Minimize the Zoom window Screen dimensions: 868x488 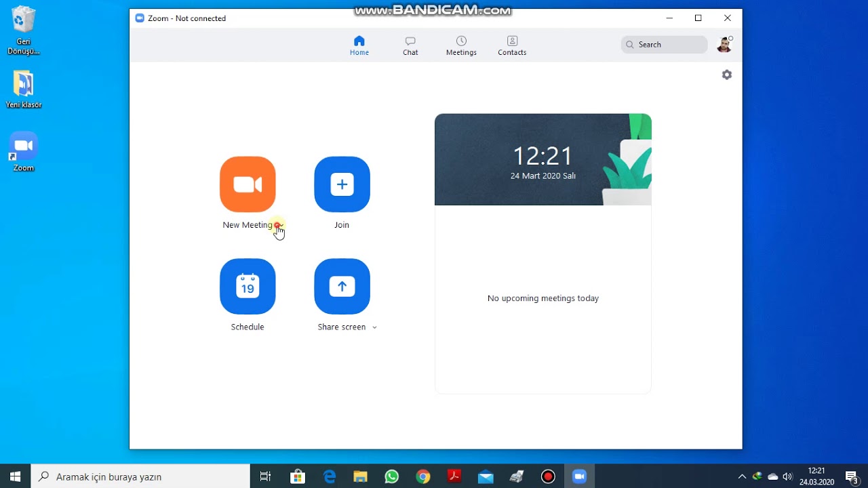pyautogui.click(x=669, y=18)
